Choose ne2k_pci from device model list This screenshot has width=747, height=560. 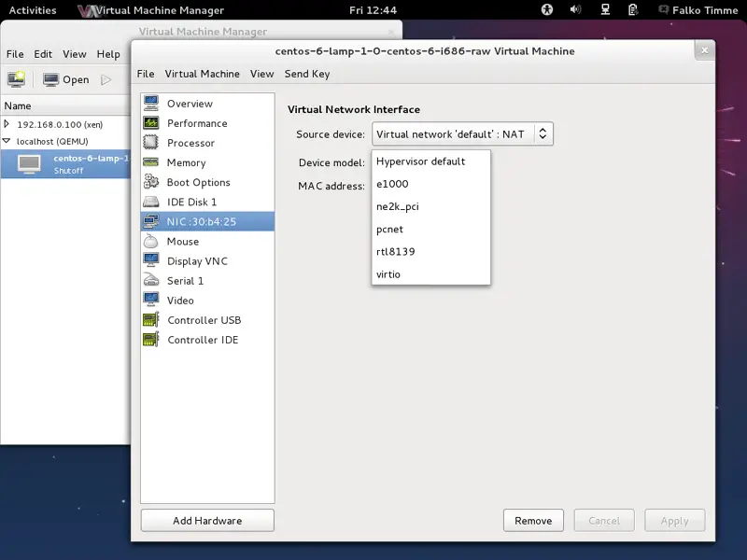pos(430,206)
